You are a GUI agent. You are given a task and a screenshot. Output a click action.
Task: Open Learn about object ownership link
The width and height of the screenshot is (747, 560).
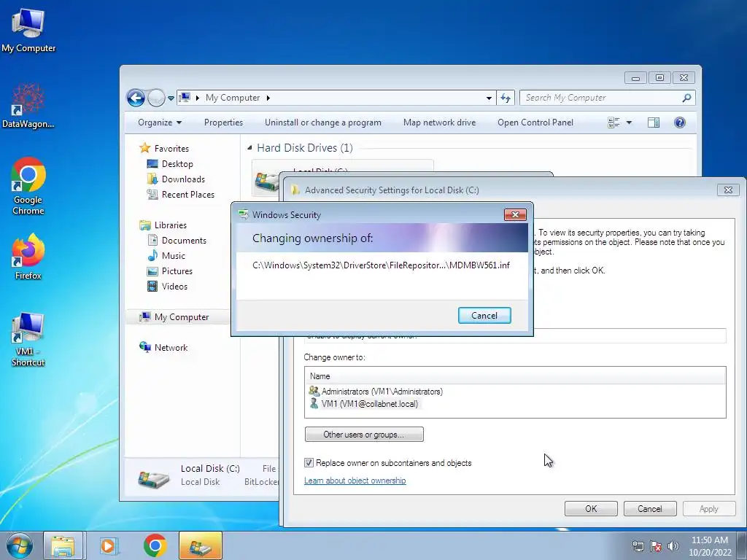click(x=355, y=481)
